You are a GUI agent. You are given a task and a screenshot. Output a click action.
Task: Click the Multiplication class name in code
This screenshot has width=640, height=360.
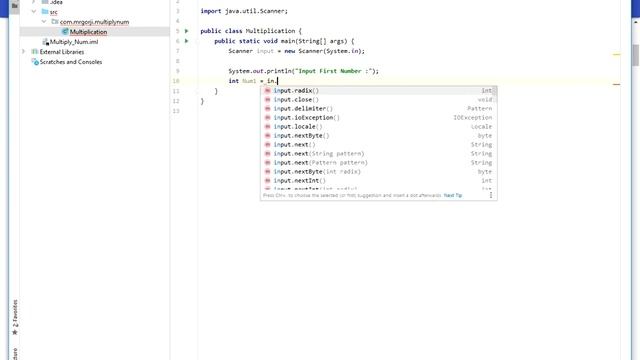pos(270,31)
